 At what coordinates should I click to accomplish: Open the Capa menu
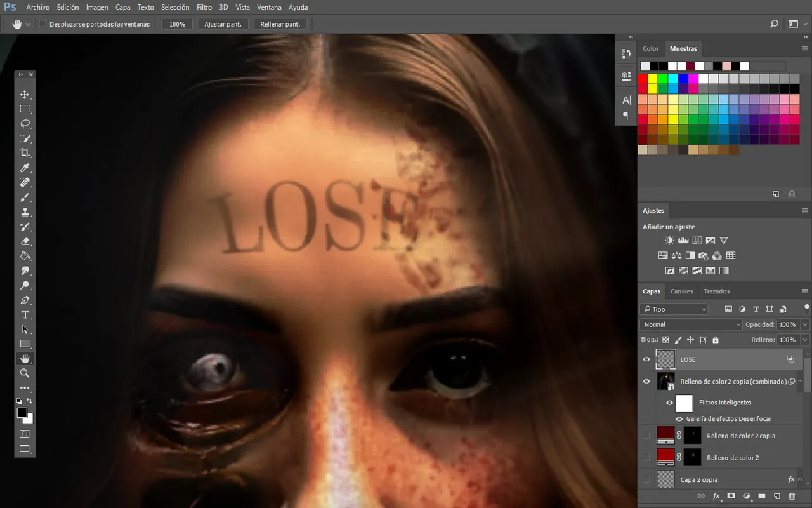point(123,8)
